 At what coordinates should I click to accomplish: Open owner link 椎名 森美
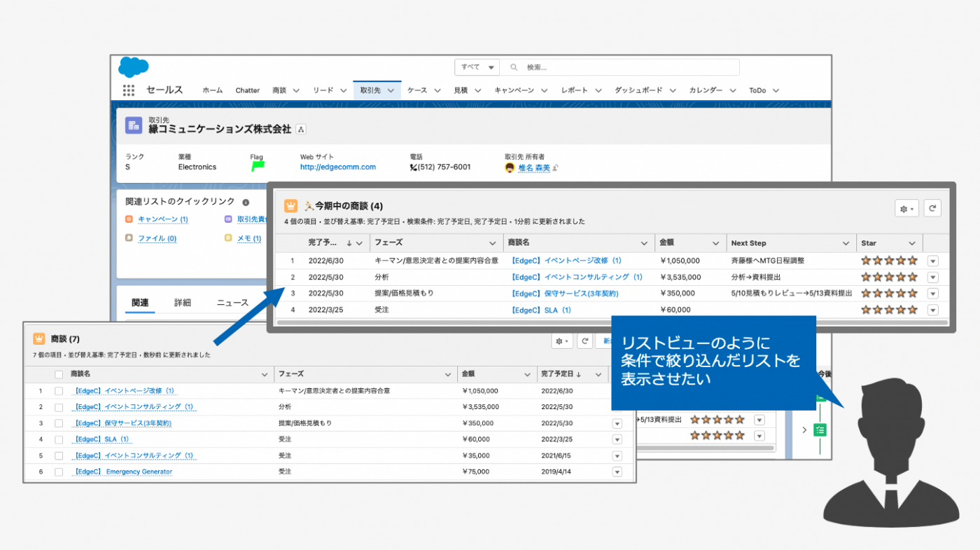[534, 168]
